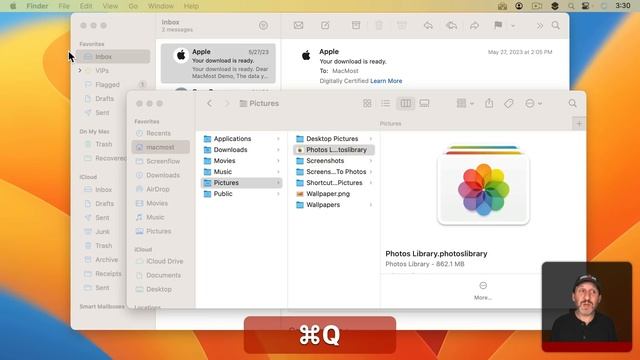Select the Movies folder in first Finder column
This screenshot has width=640, height=360.
click(x=242, y=161)
